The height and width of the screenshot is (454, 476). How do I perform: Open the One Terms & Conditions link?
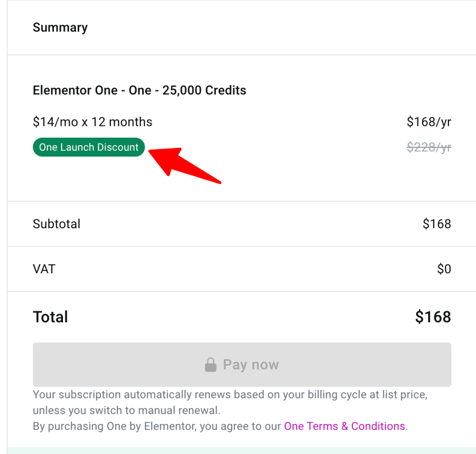pyautogui.click(x=345, y=425)
